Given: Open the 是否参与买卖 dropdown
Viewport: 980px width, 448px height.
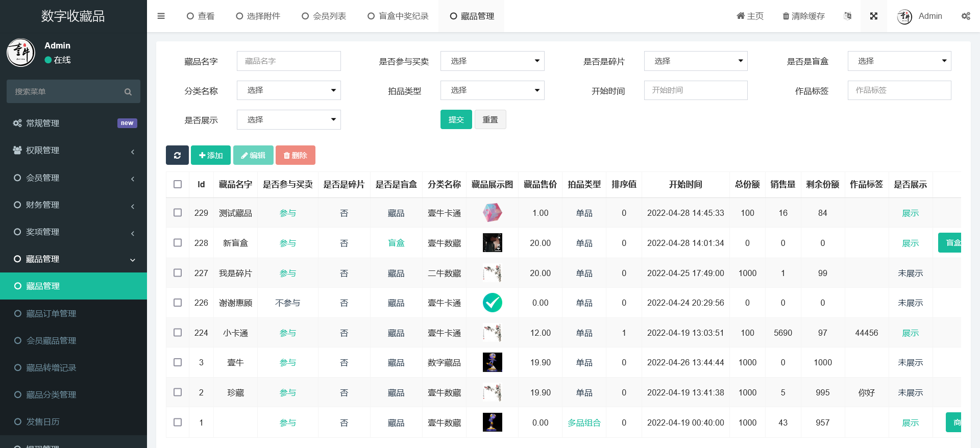Looking at the screenshot, I should pyautogui.click(x=492, y=61).
